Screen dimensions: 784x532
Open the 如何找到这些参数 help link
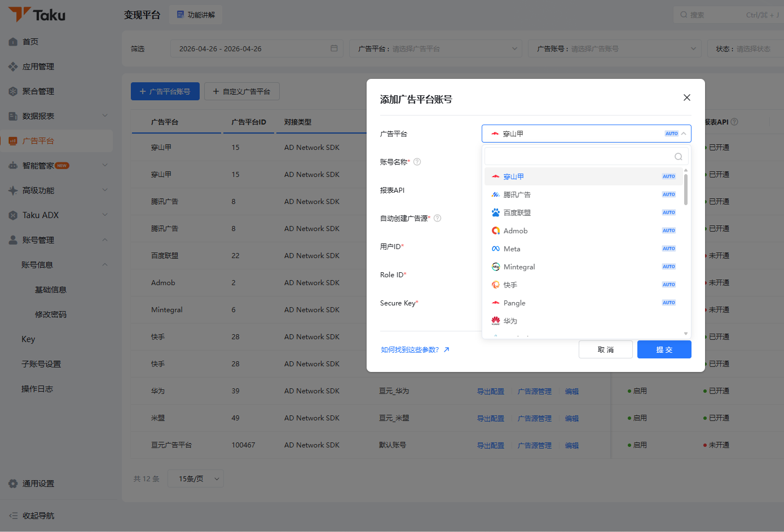(415, 349)
